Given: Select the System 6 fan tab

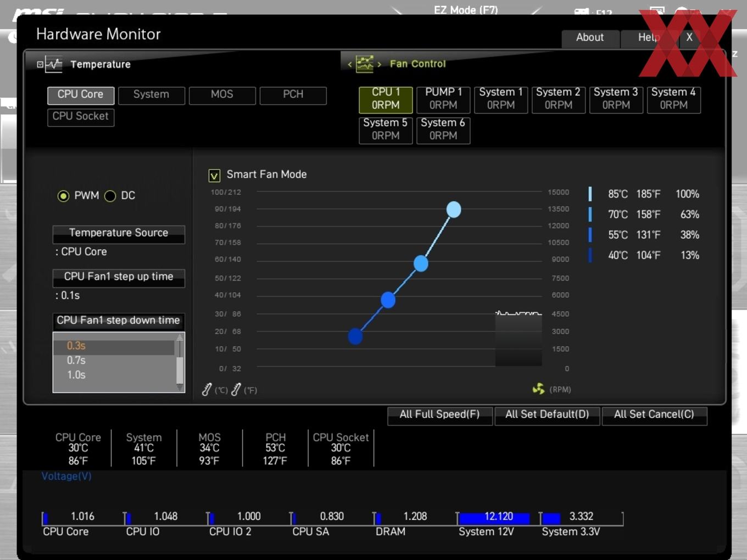Looking at the screenshot, I should [443, 130].
